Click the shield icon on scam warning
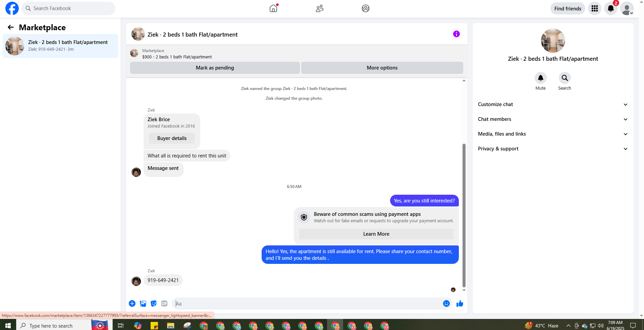Image resolution: width=644 pixels, height=330 pixels. [x=304, y=217]
